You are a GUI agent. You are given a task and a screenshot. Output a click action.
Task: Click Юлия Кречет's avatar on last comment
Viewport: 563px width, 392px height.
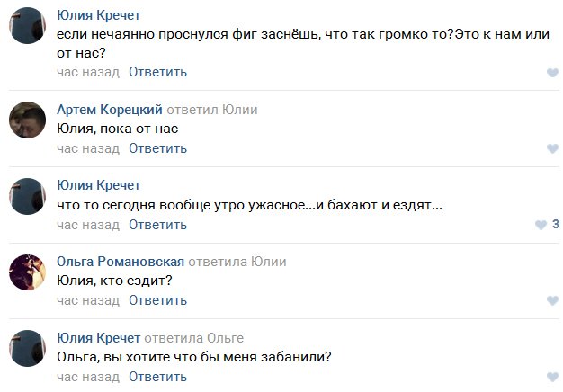coord(27,348)
